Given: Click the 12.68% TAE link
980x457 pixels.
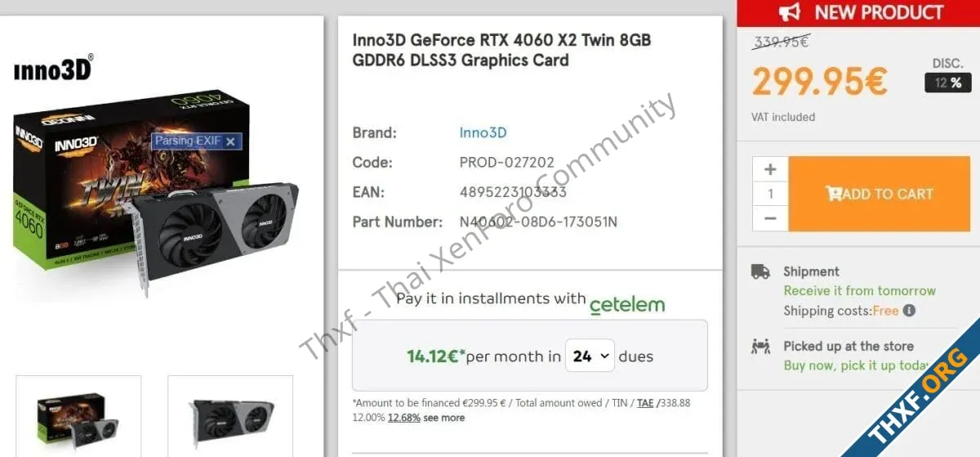Looking at the screenshot, I should pyautogui.click(x=403, y=418).
